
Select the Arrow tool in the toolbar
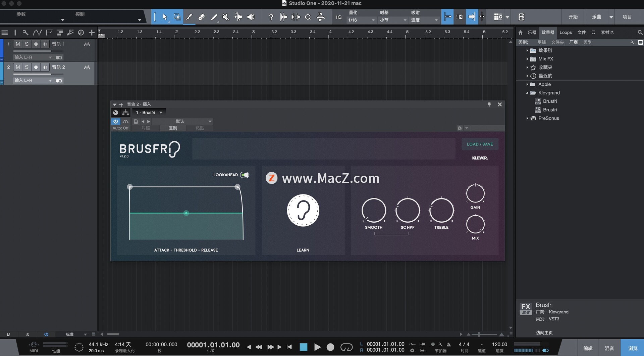click(x=165, y=17)
